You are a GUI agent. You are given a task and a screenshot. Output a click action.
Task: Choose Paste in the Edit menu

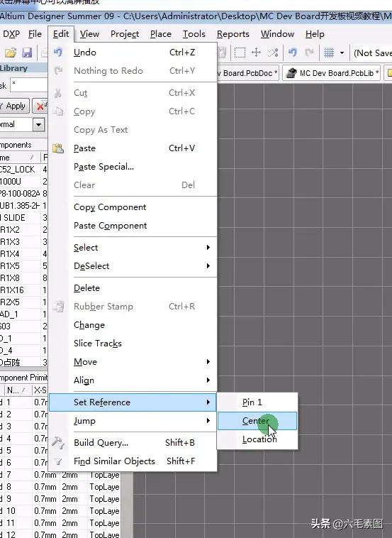click(133, 148)
